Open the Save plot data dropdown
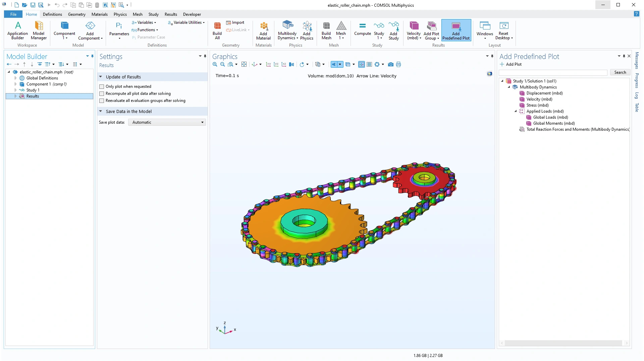Screen dimensions: 644x361 click(x=167, y=122)
